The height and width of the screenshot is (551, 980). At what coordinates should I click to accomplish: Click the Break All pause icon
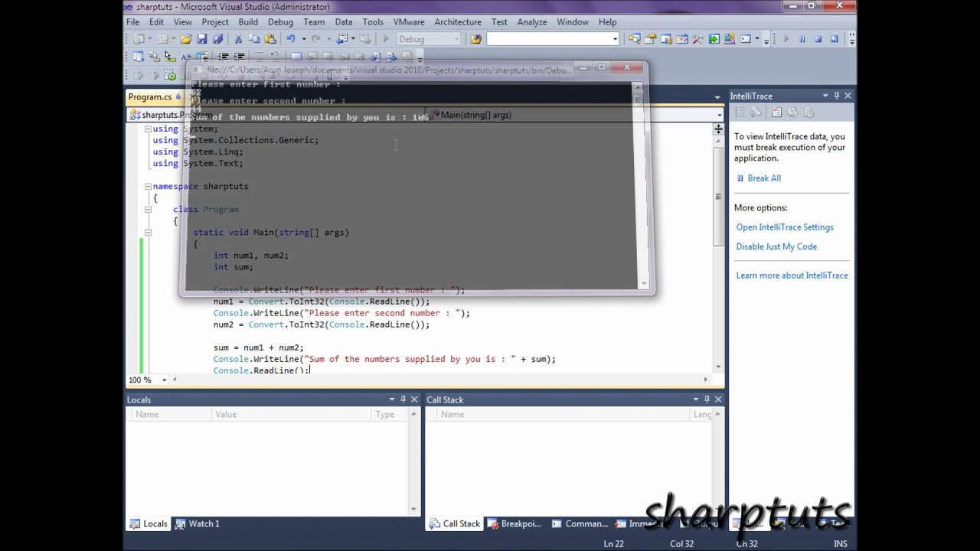(802, 39)
